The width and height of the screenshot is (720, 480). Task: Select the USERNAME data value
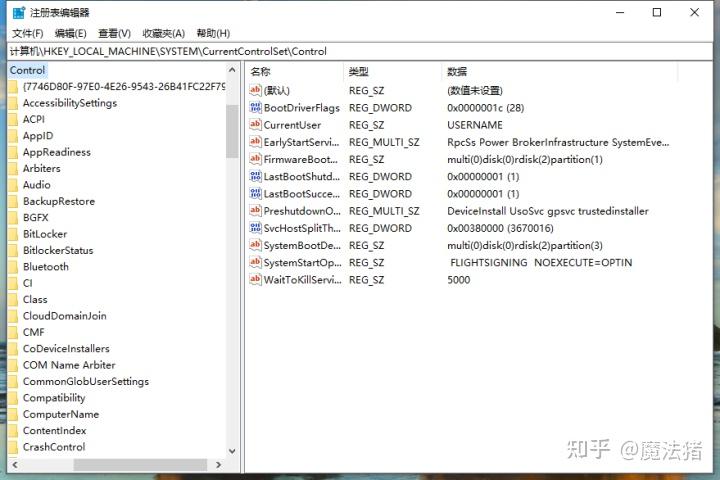[x=475, y=125]
